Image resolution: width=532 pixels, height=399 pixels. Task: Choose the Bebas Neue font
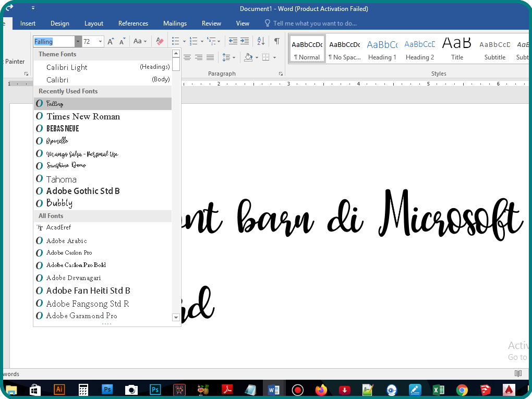pos(103,129)
